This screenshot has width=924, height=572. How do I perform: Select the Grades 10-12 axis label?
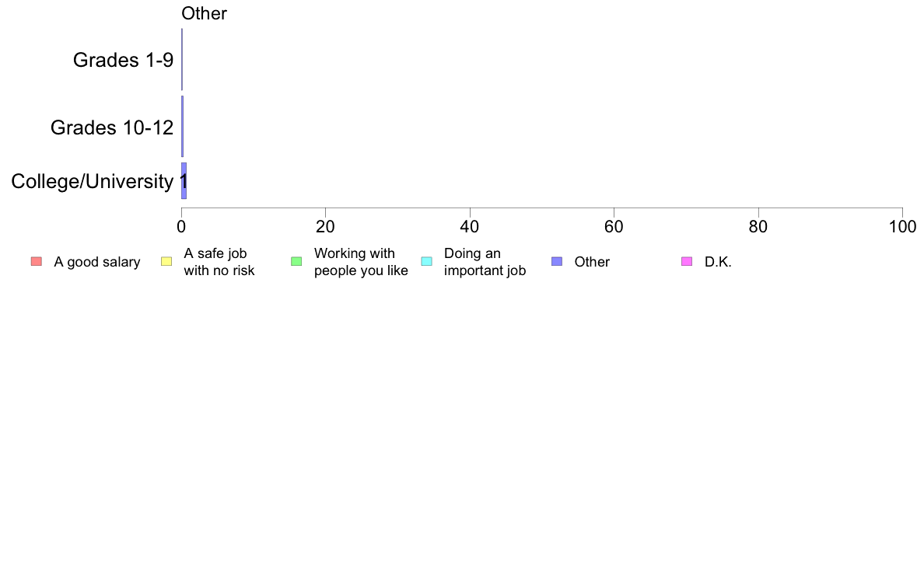click(x=112, y=127)
